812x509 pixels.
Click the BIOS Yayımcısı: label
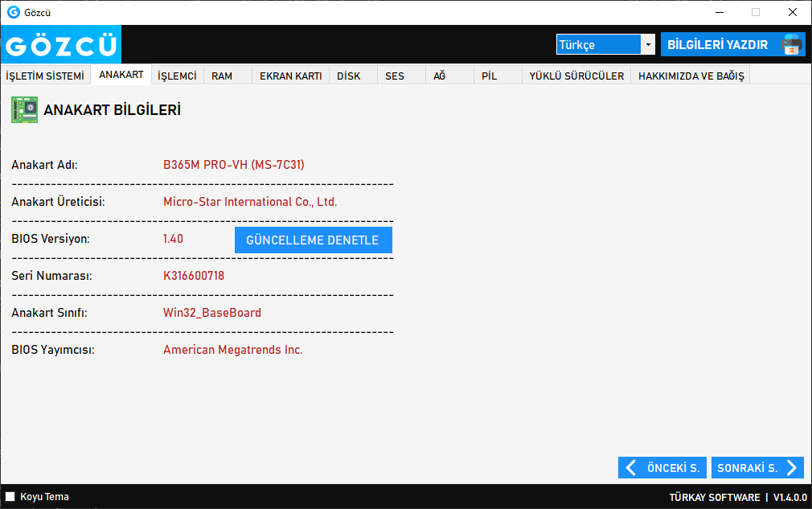pyautogui.click(x=53, y=350)
